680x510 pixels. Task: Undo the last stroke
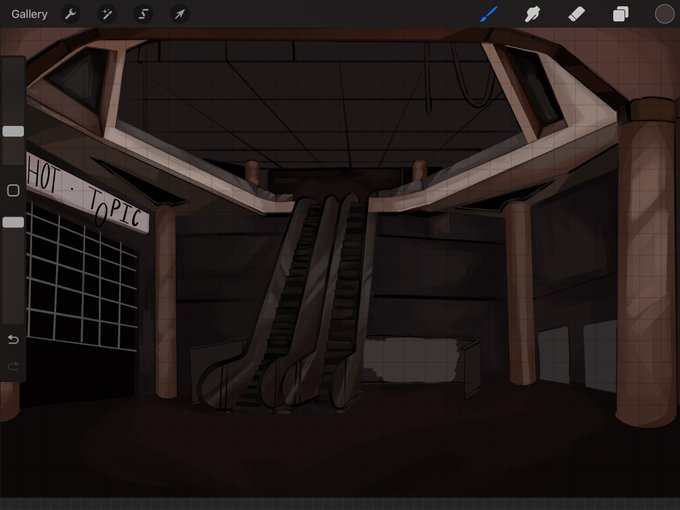tap(13, 339)
